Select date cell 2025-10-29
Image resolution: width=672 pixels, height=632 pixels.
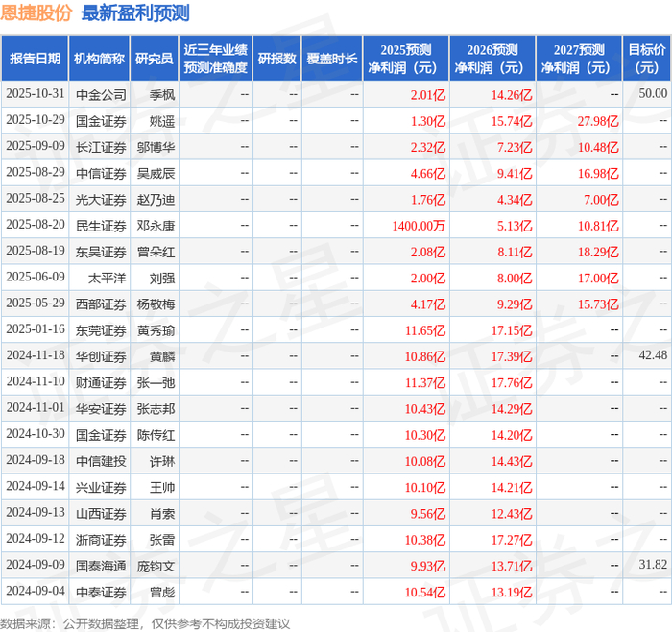(x=36, y=120)
